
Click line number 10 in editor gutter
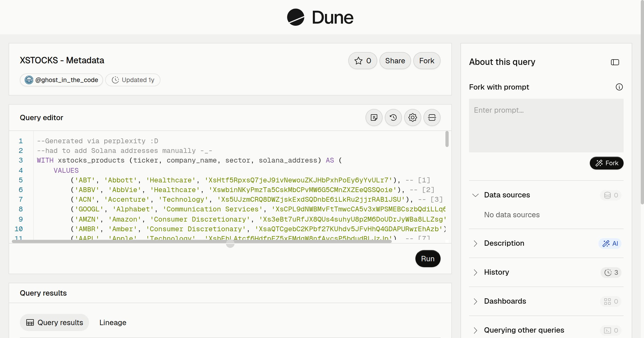[x=19, y=229]
